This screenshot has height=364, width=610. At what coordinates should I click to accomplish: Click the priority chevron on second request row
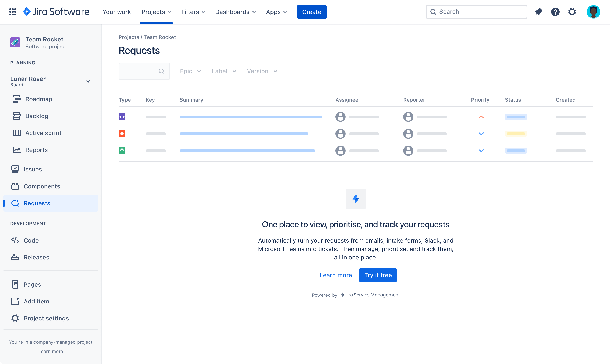(481, 133)
